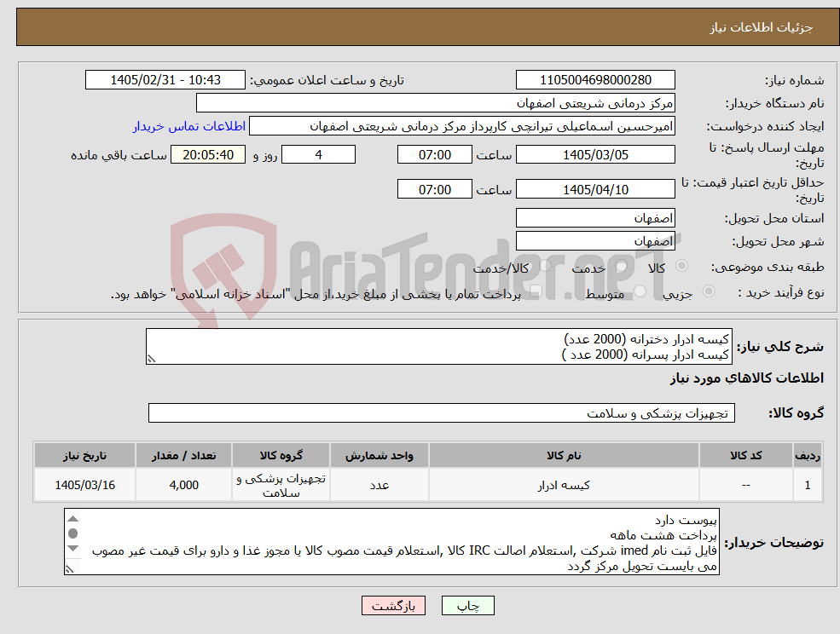
Task: Click the جزئیات اطلاعات نیاز page header
Action: pyautogui.click(x=761, y=27)
